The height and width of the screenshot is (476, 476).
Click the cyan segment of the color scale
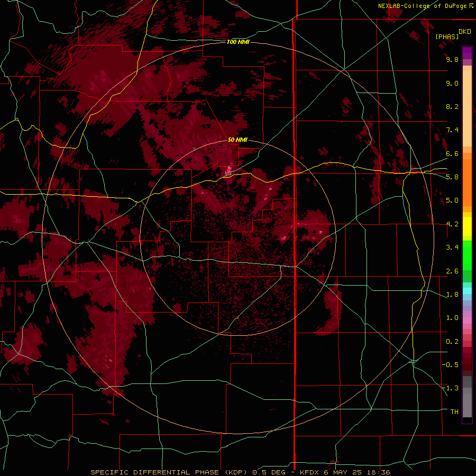(x=467, y=291)
